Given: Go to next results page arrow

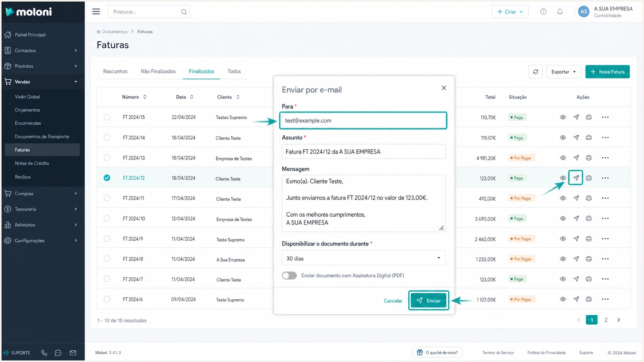Looking at the screenshot, I should click(x=619, y=320).
